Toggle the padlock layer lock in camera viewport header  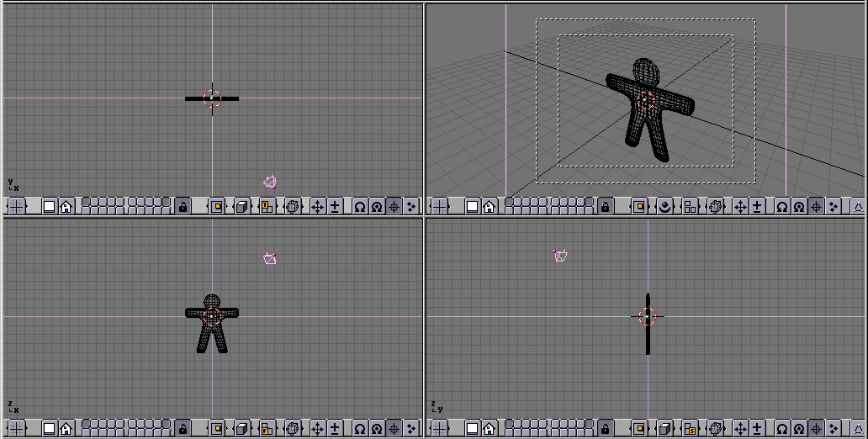[x=605, y=206]
